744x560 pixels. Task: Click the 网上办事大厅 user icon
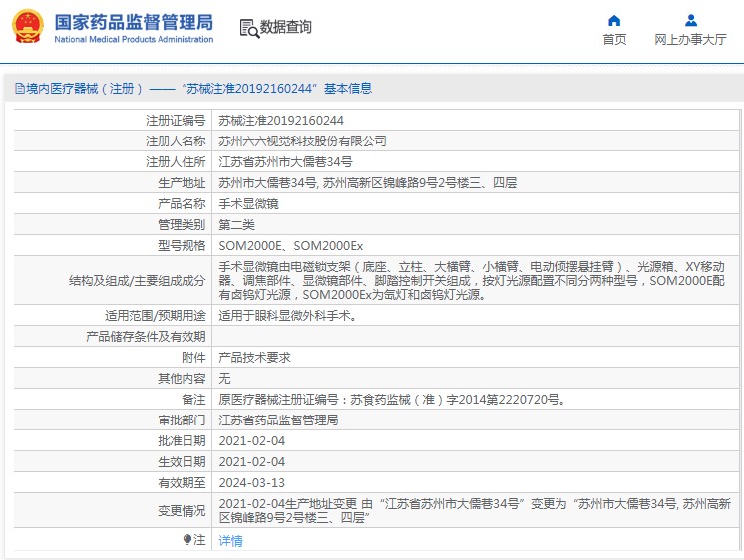point(691,20)
